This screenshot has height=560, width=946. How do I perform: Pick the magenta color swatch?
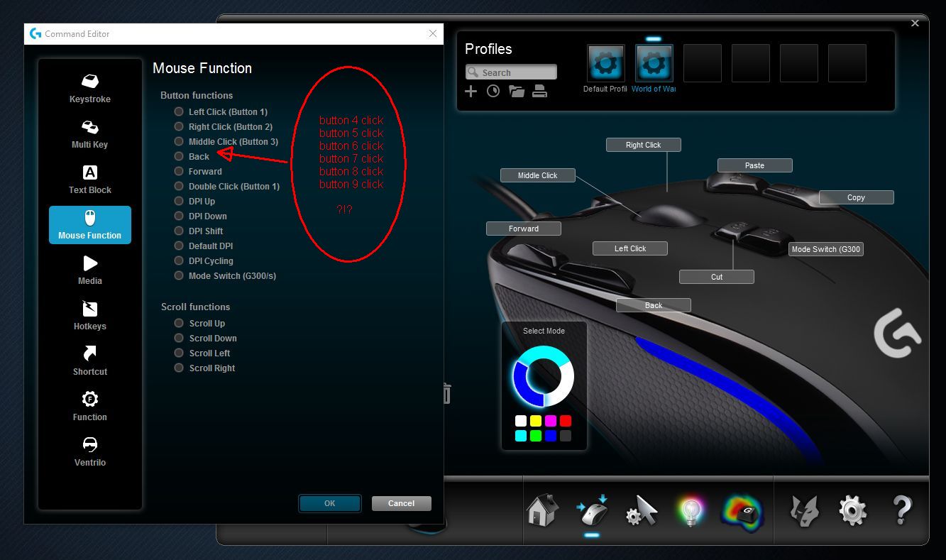[551, 421]
